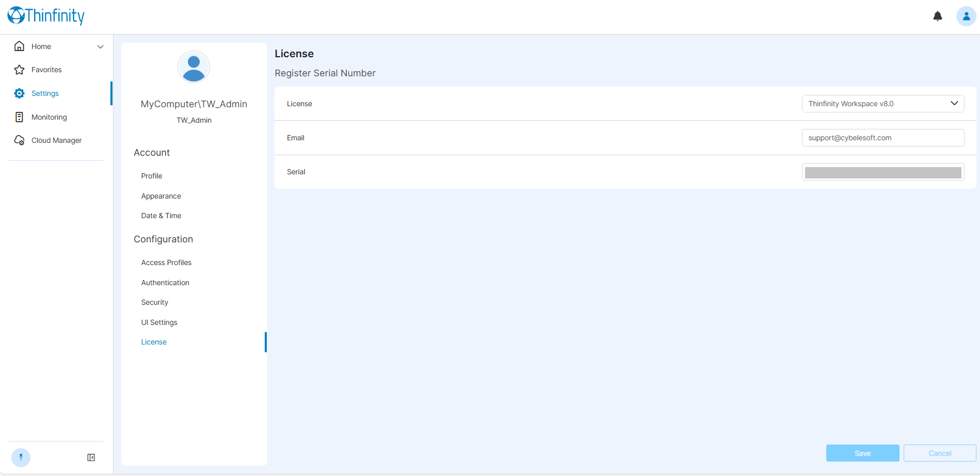The width and height of the screenshot is (980, 476).
Task: Open the Authentication configuration
Action: point(165,283)
